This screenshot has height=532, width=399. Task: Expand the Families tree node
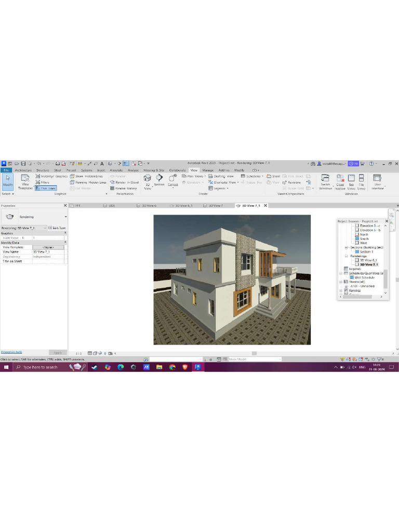341,291
